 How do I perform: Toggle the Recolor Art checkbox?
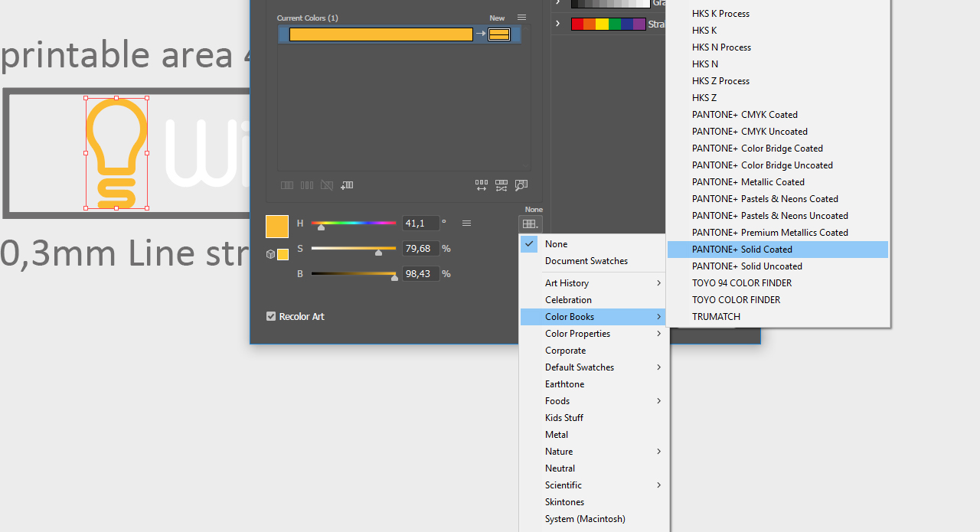tap(271, 316)
